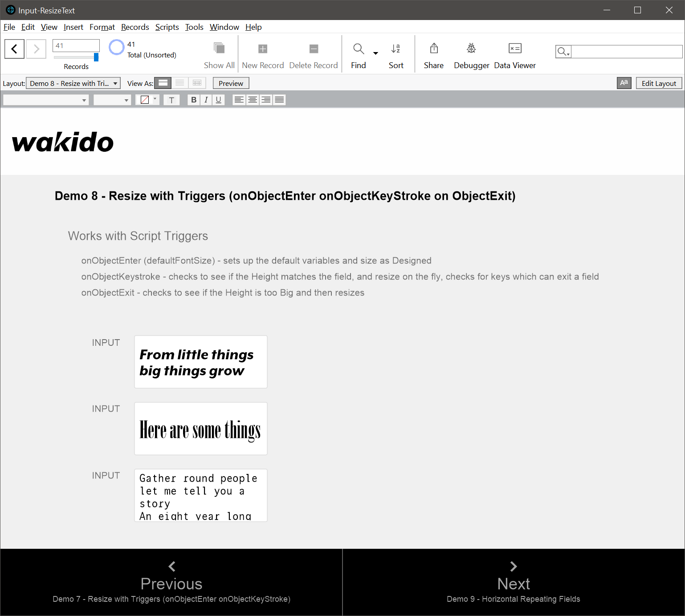This screenshot has height=616, width=685.
Task: Click the Sort icon
Action: click(x=396, y=49)
